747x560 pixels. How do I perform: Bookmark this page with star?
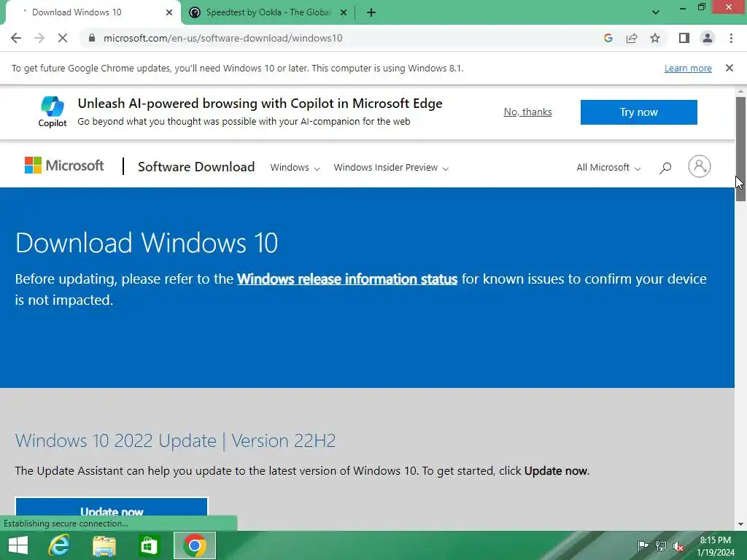pos(655,38)
